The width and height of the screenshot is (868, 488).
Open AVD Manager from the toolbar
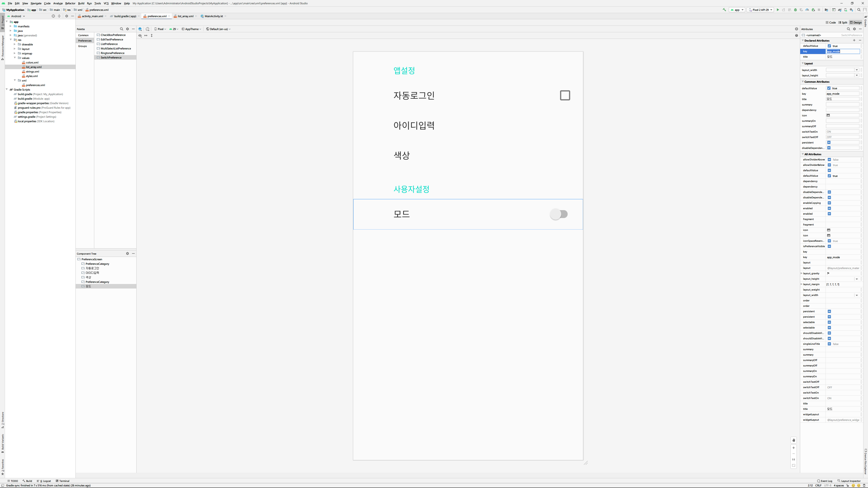pyautogui.click(x=845, y=10)
